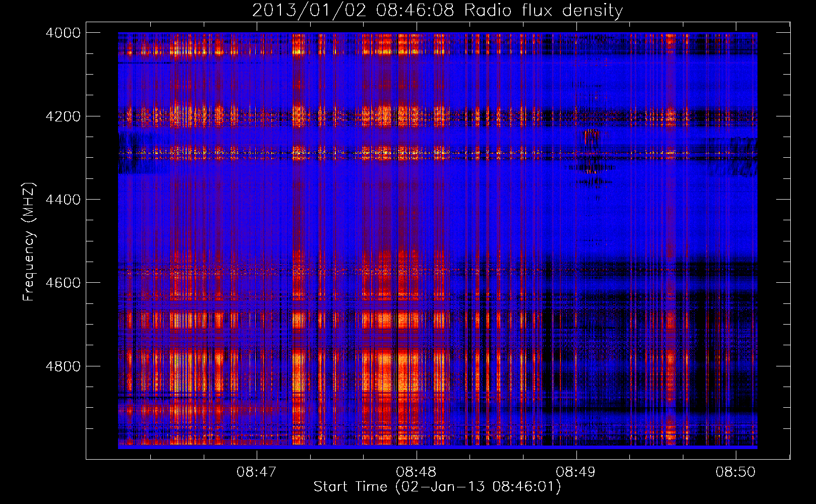This screenshot has height=504, width=816.
Task: Click the 08:49 time axis label
Action: click(576, 472)
